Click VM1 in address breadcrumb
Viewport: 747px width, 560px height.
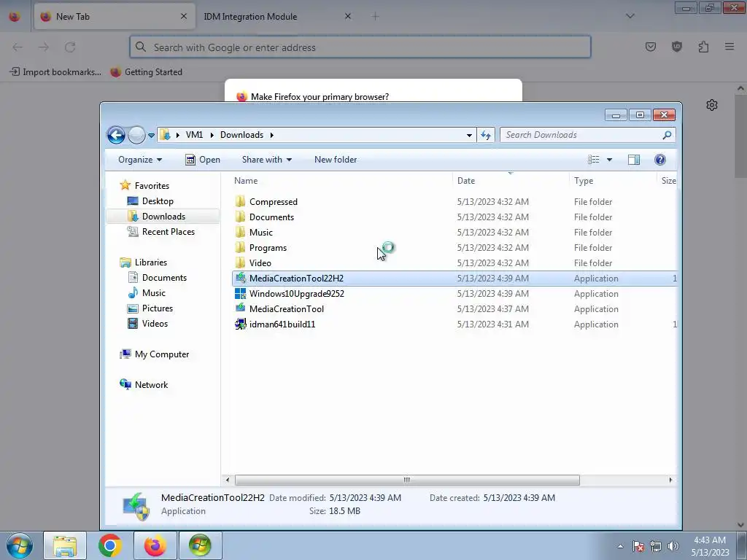coord(194,135)
